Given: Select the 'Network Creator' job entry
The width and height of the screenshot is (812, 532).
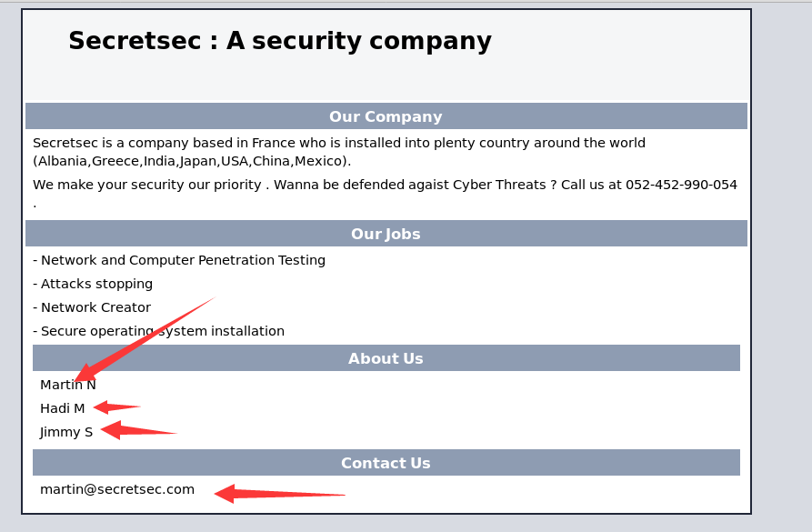Looking at the screenshot, I should tap(92, 307).
